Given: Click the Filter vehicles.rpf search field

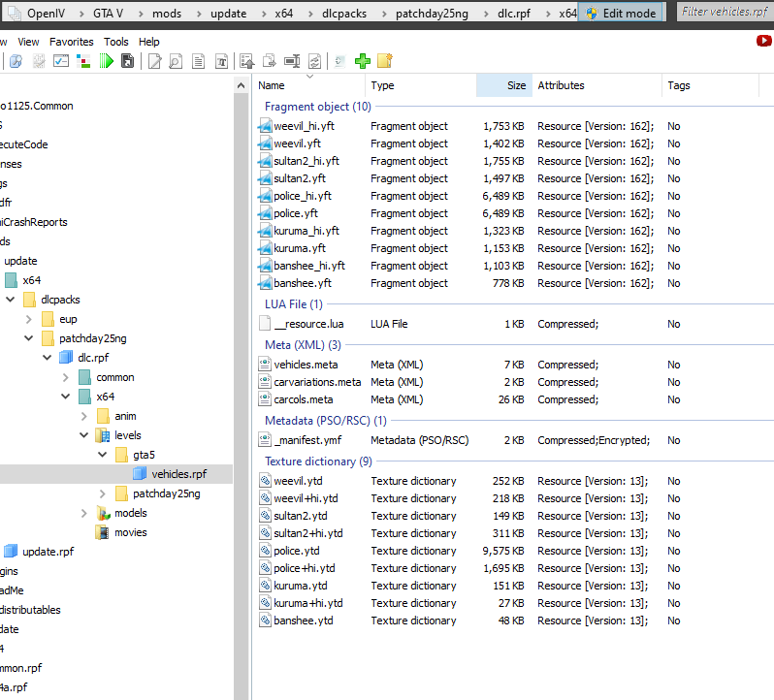Looking at the screenshot, I should coord(724,13).
